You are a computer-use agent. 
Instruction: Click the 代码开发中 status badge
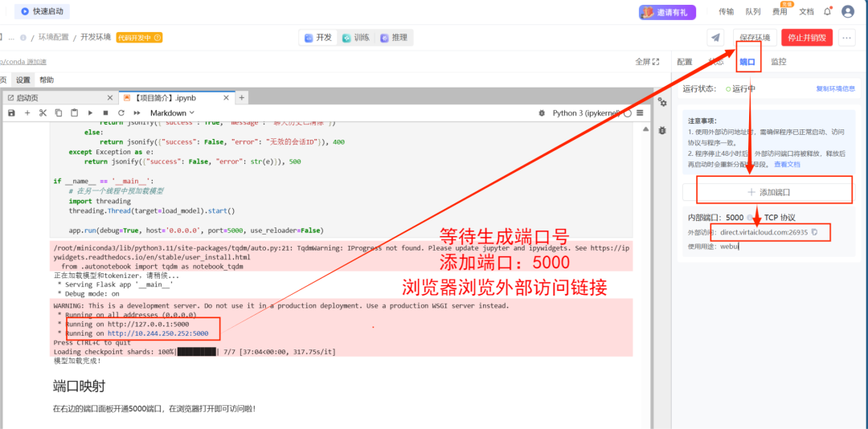pos(139,38)
